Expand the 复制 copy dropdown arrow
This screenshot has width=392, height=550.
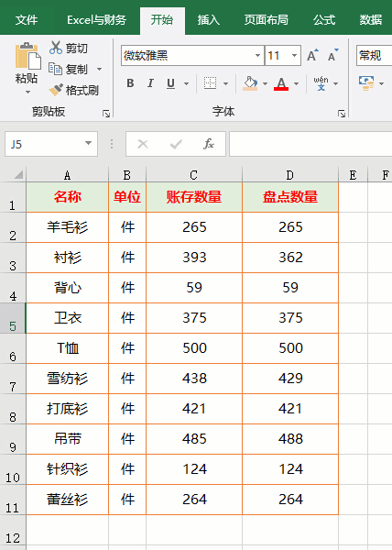[100, 69]
